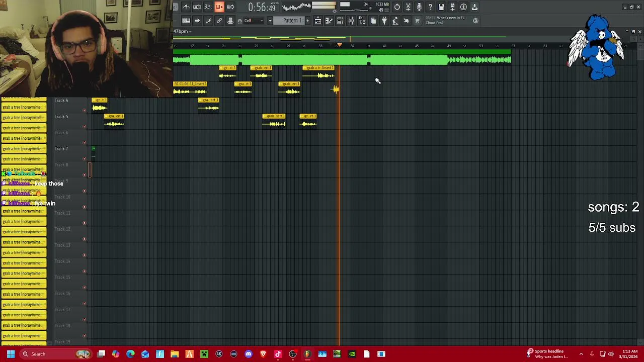644x362 pixels.
Task: Click the document pages icon in toolbar
Action: pos(373,21)
